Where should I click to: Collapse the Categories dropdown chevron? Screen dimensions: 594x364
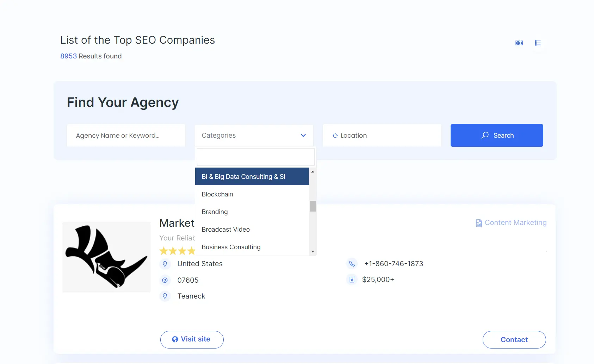[x=303, y=136]
